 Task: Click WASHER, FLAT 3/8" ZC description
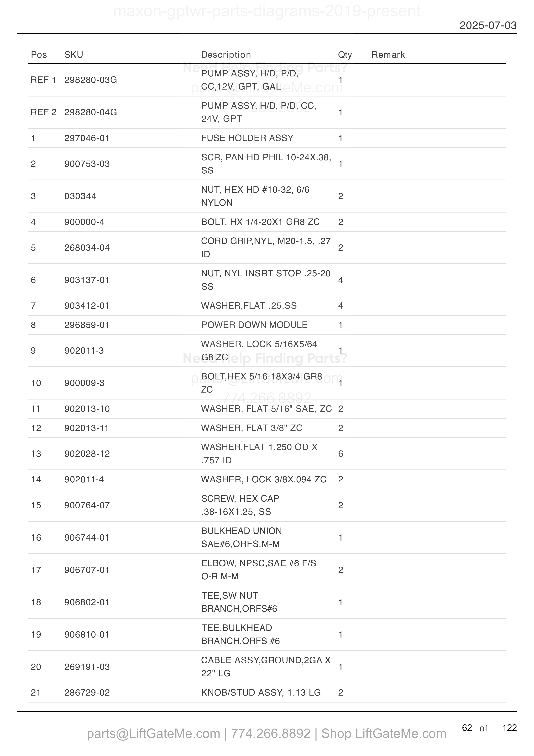(x=252, y=428)
